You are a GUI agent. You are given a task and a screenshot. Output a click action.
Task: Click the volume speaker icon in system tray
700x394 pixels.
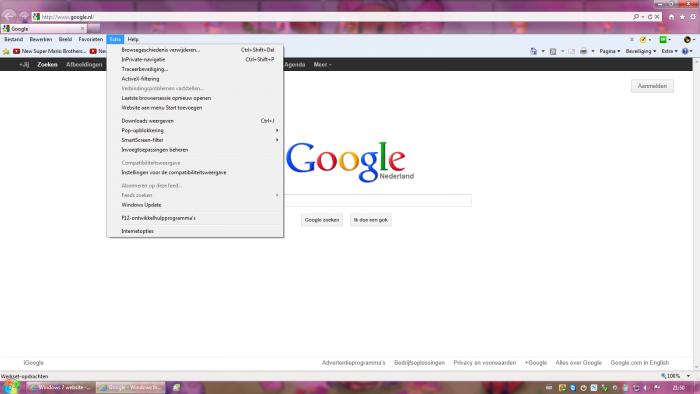(646, 388)
